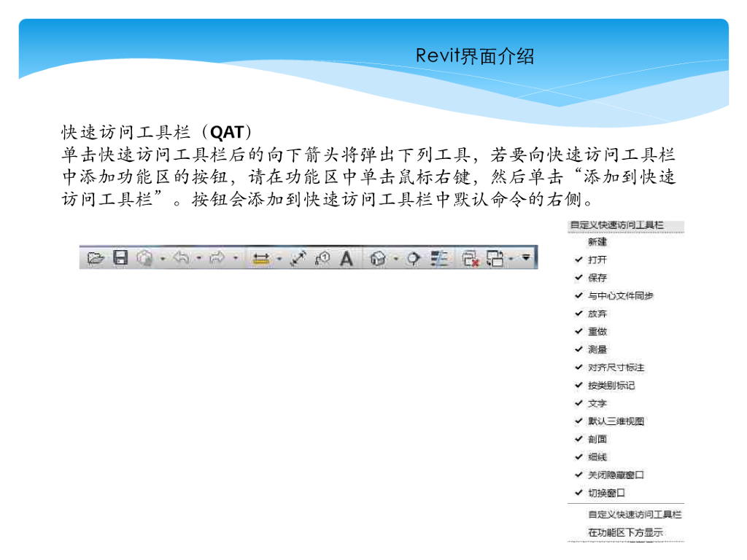Screen dimensions: 747x560
Task: Click the 自定义快速访问工具栏 menu header
Action: point(617,225)
